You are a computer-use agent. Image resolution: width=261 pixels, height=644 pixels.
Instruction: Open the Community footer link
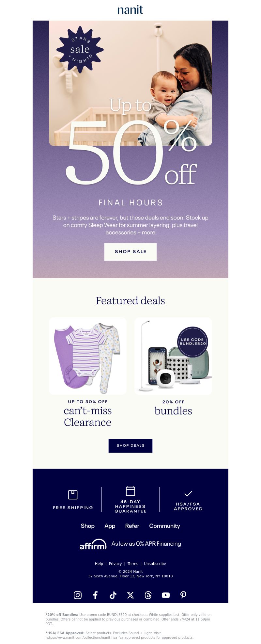pos(165,526)
